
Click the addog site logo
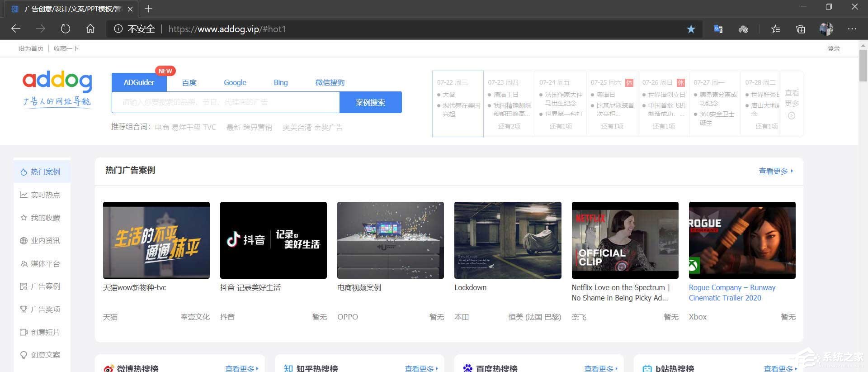pos(57,89)
